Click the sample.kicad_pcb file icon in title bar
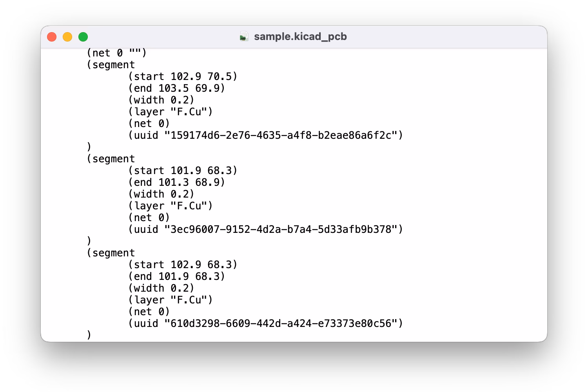Viewport: 588px width, 392px height. coord(244,37)
